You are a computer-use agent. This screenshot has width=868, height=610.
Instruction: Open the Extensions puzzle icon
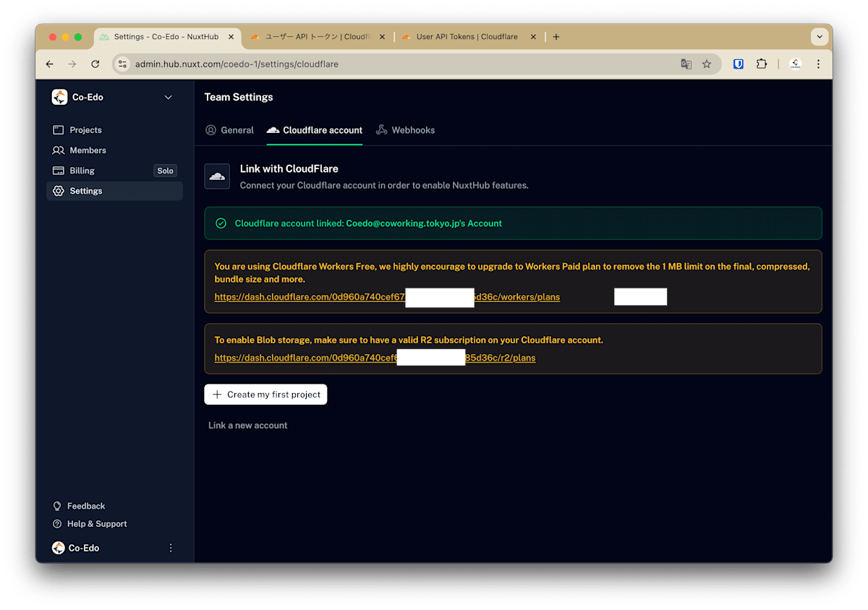762,64
